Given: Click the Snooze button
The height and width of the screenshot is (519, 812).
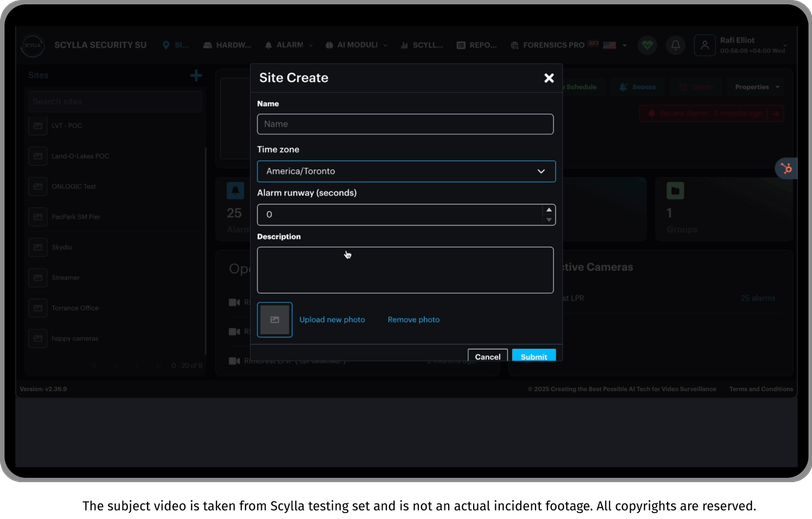Looking at the screenshot, I should 638,87.
